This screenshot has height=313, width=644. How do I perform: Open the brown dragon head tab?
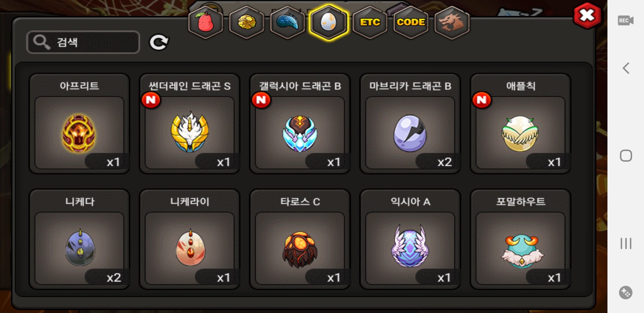click(452, 22)
